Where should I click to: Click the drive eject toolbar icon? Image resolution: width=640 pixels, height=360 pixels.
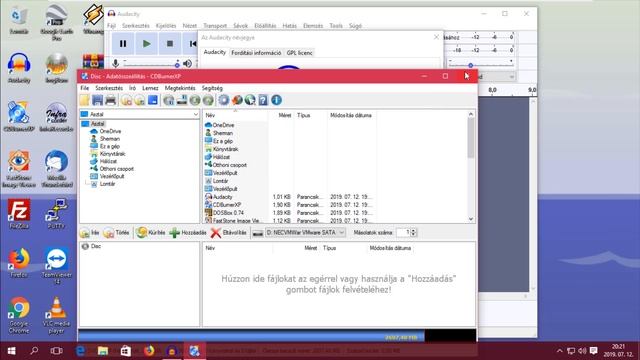point(182,100)
